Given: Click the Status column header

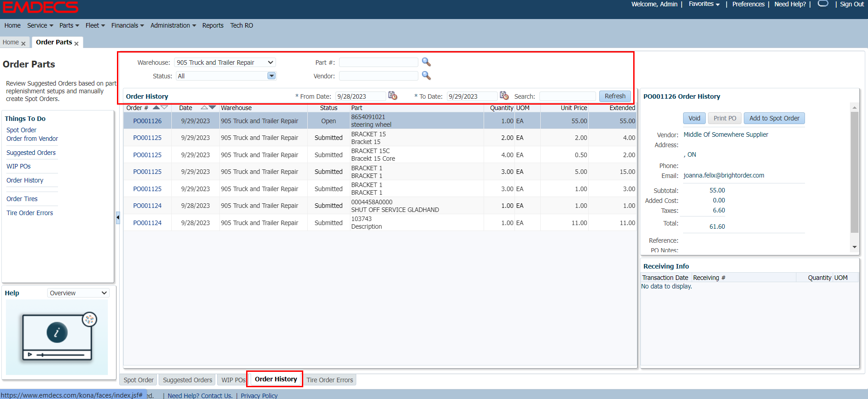Looking at the screenshot, I should click(329, 108).
